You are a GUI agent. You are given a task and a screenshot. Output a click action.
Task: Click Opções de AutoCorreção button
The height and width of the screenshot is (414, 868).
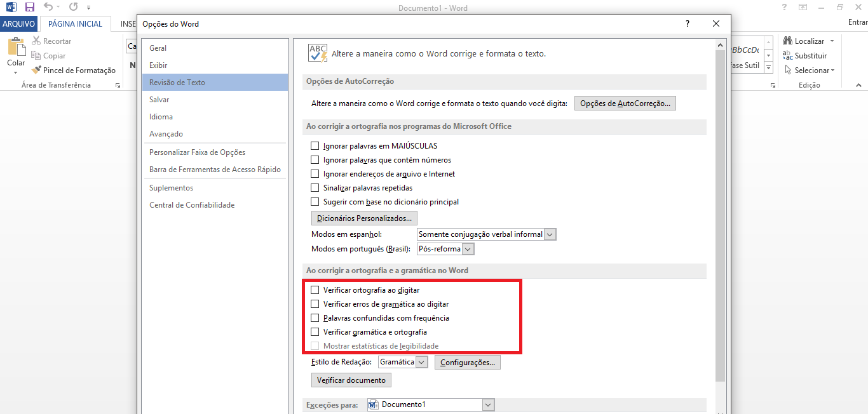click(x=625, y=103)
